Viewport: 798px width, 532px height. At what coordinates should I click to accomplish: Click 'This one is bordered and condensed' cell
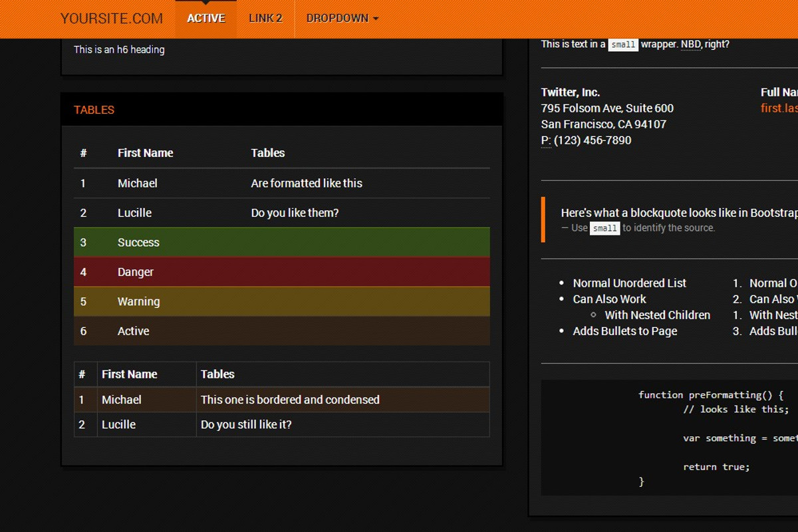point(290,400)
